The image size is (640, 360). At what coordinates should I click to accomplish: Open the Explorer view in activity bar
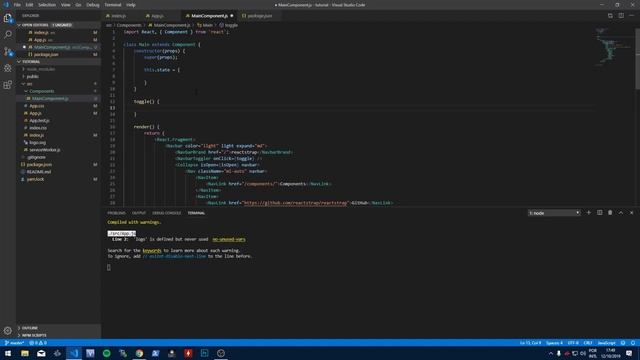8,18
